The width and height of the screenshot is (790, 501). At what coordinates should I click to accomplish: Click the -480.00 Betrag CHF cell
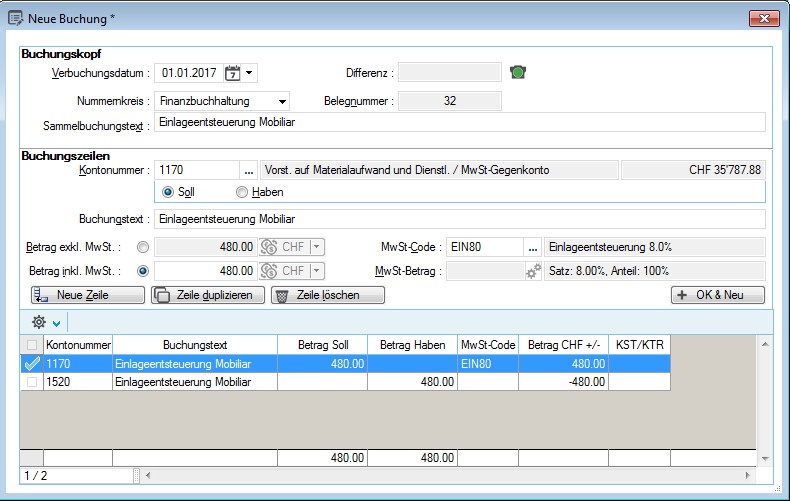tap(563, 382)
